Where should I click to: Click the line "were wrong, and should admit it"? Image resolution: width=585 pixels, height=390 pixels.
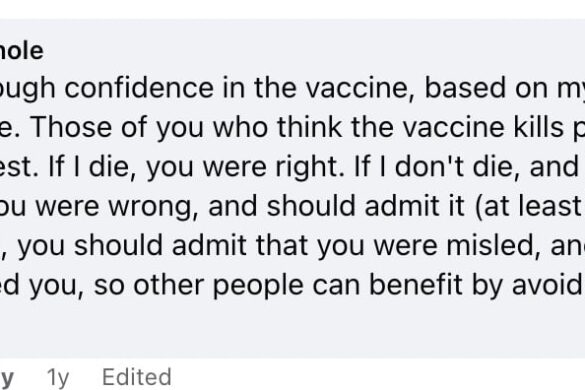(292, 206)
